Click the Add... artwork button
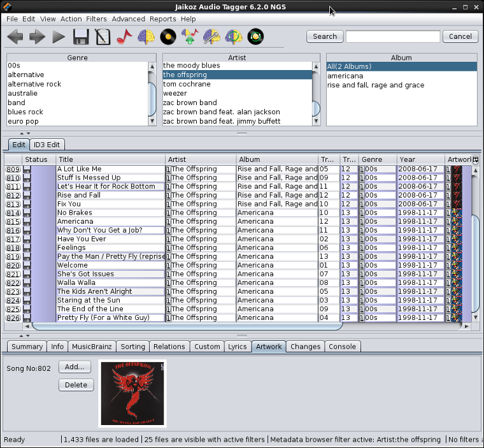 75,367
